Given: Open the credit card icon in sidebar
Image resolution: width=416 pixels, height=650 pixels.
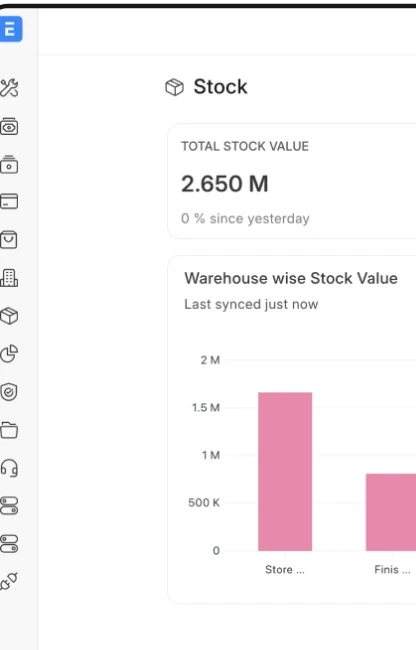Looking at the screenshot, I should click(9, 201).
